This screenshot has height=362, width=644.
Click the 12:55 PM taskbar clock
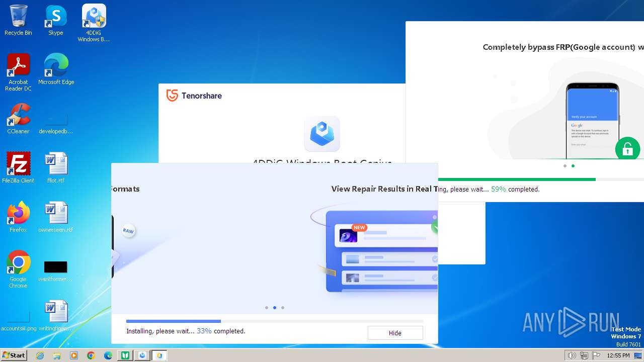pyautogui.click(x=618, y=355)
